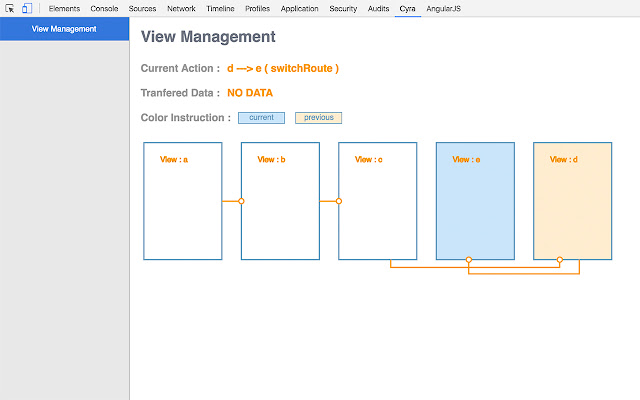Click connector node at bottom of View e

pos(469,260)
